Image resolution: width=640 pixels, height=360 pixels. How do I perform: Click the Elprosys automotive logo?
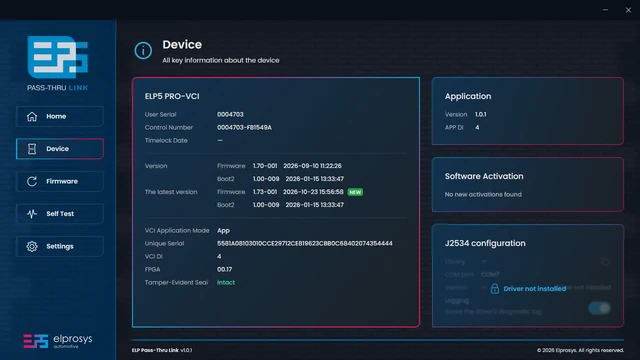(x=58, y=341)
